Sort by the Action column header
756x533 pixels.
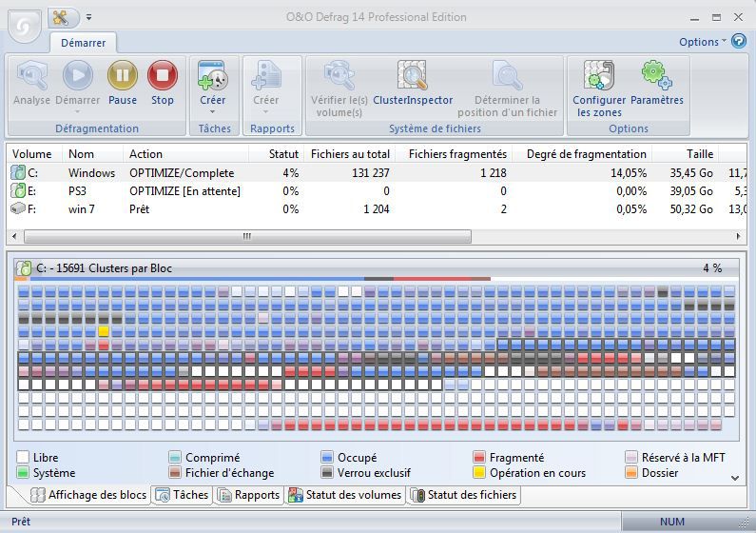[185, 154]
